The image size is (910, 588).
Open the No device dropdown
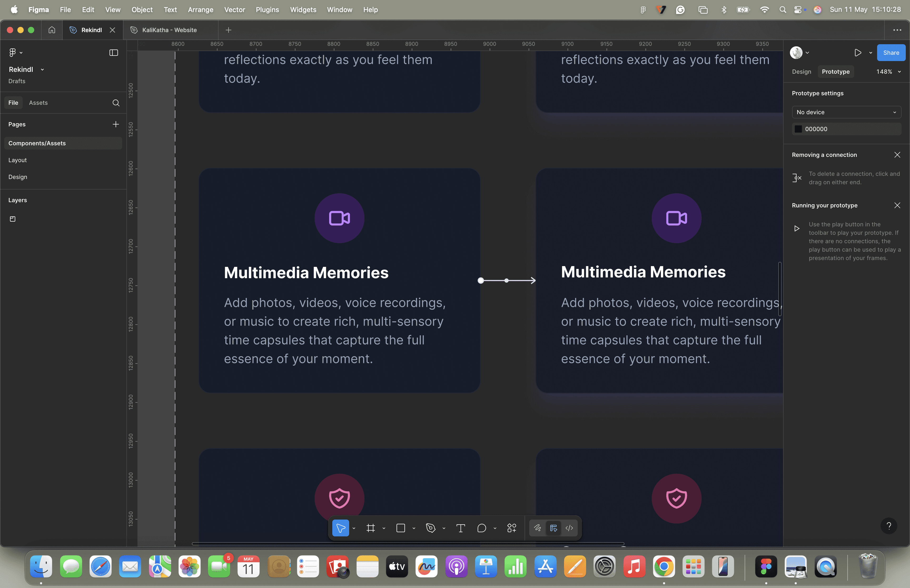[x=846, y=112]
